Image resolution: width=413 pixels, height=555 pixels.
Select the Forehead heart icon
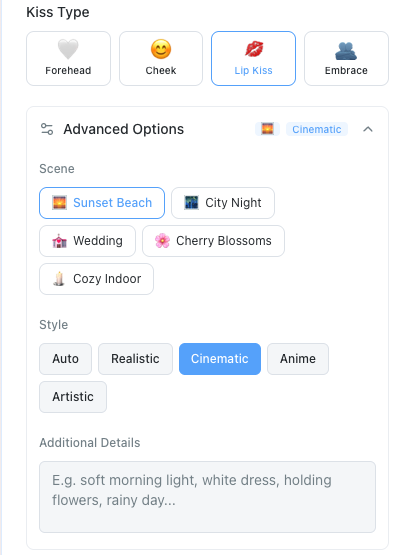coord(68,49)
